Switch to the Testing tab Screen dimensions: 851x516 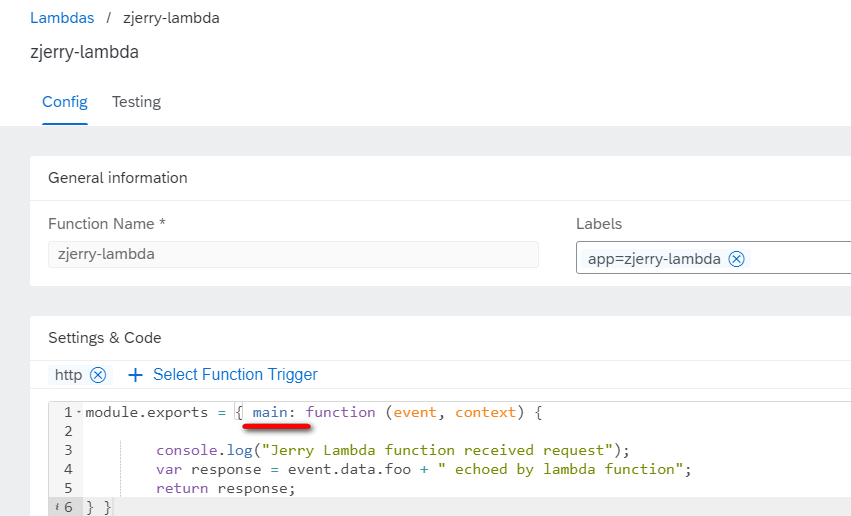[136, 102]
